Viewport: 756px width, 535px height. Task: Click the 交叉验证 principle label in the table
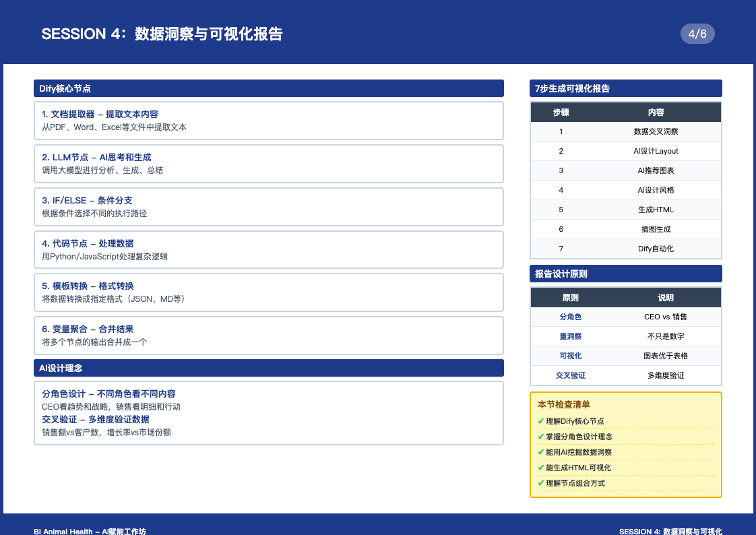tap(570, 375)
